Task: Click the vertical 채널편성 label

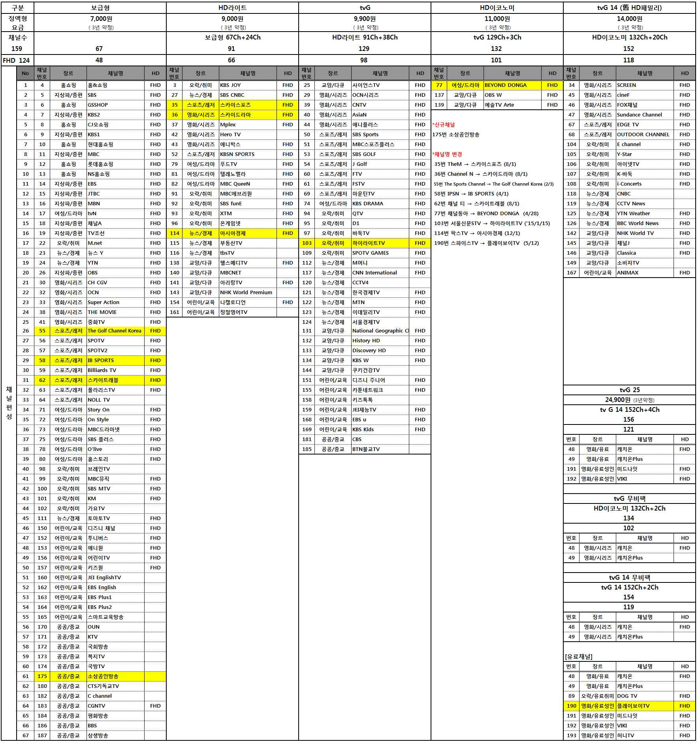Action: pyautogui.click(x=9, y=403)
